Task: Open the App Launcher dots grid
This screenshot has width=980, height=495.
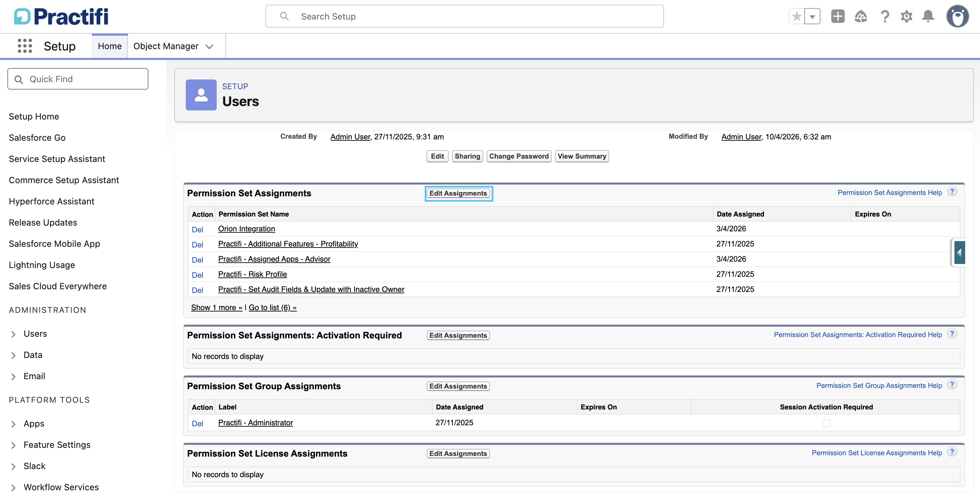Action: (x=25, y=46)
